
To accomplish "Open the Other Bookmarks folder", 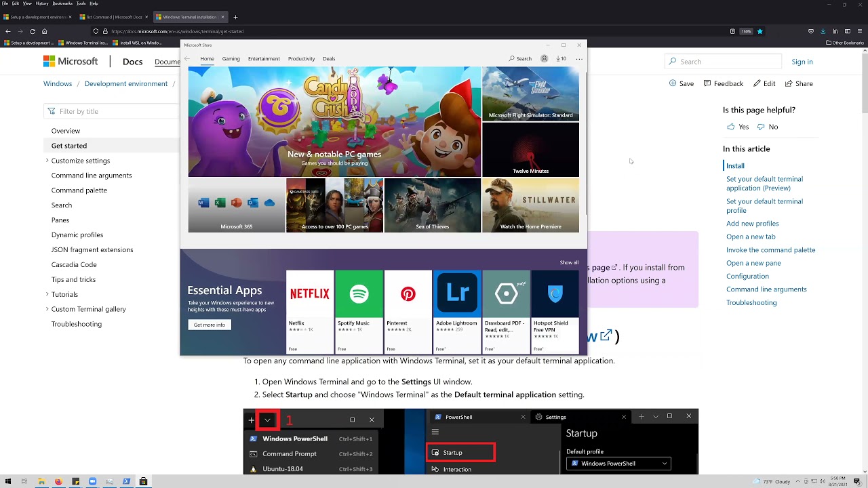I will click(x=845, y=43).
